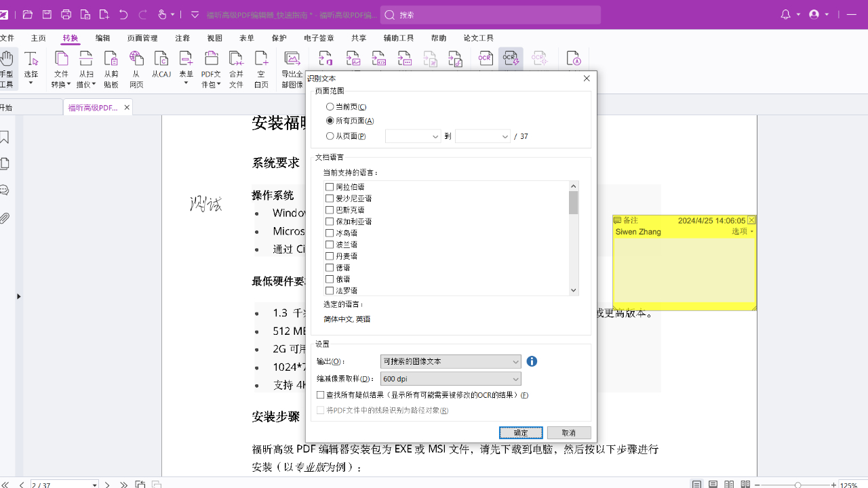Open the 600 dpi downsampling dropdown
This screenshot has height=488, width=868.
point(515,378)
